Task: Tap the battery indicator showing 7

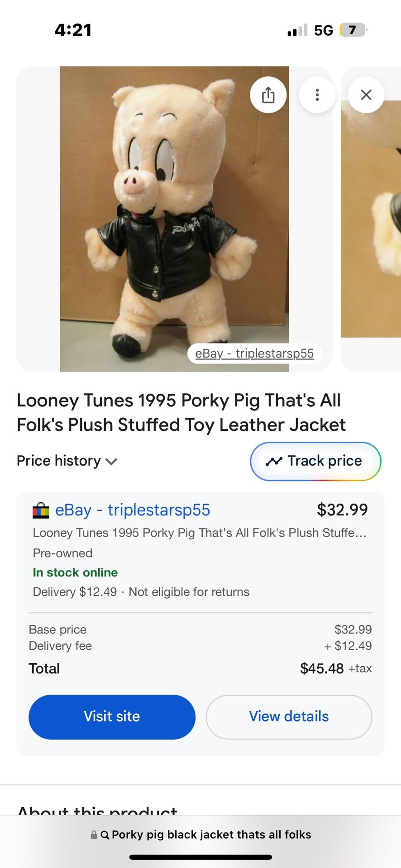Action: [x=351, y=30]
